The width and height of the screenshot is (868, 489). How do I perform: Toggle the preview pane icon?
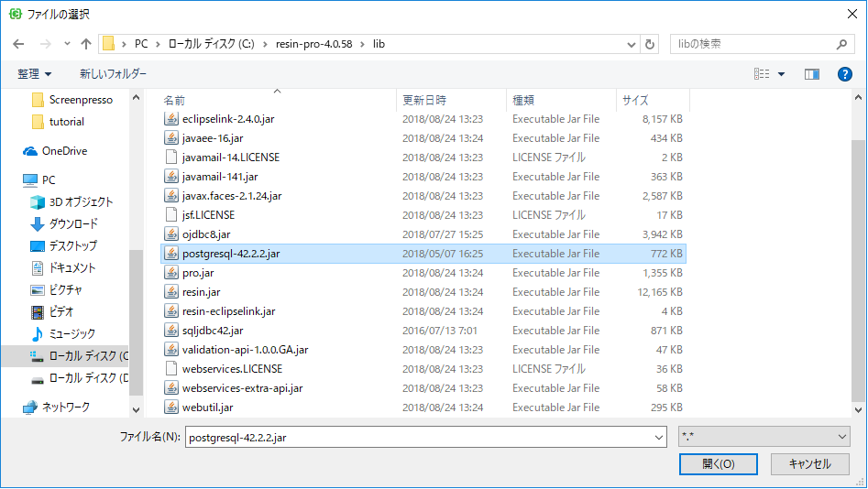tap(811, 74)
